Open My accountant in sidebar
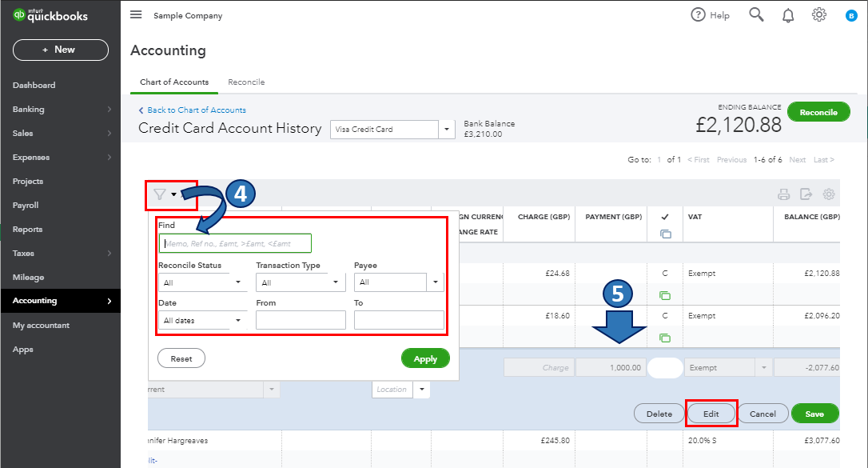The height and width of the screenshot is (468, 868). [x=41, y=326]
